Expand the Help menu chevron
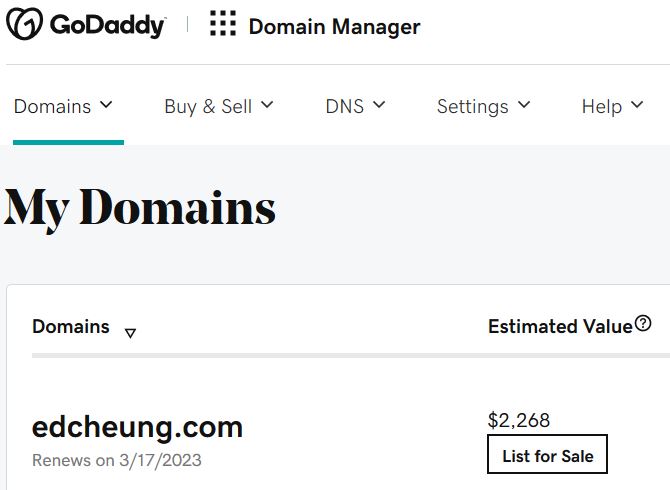 (x=637, y=104)
